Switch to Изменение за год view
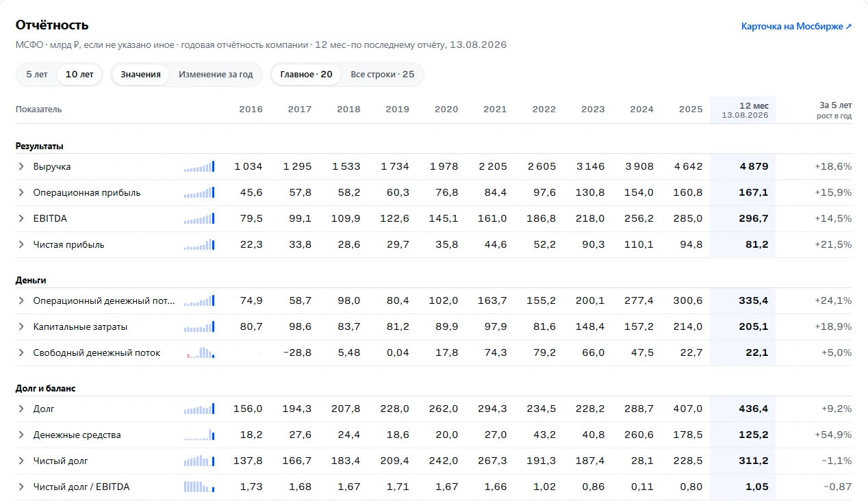This screenshot has width=868, height=501. (216, 75)
